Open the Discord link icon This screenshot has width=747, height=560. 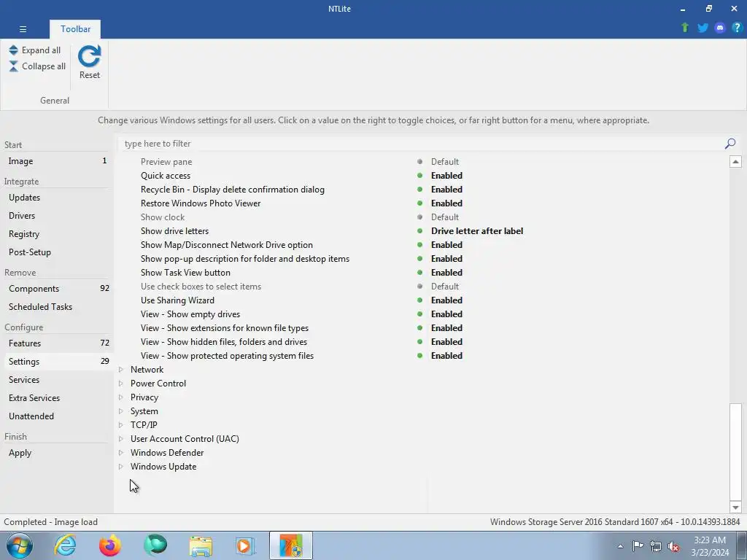(x=720, y=28)
